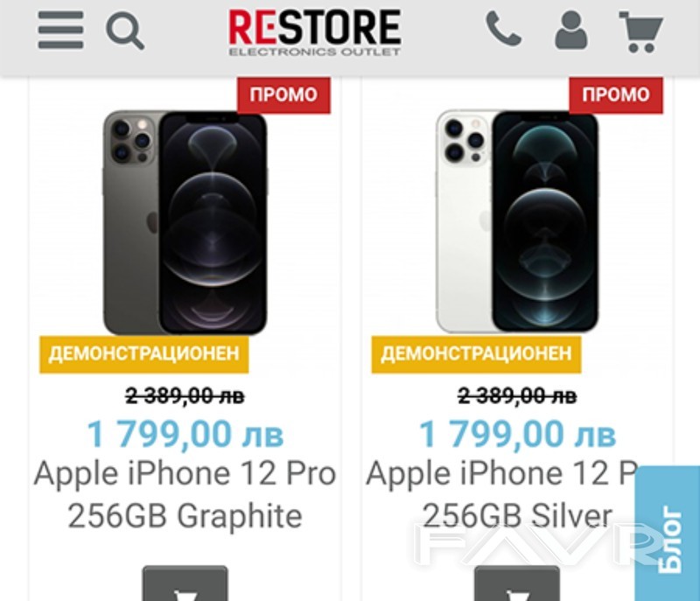Add Graphite iPhone to cart

coord(185,584)
